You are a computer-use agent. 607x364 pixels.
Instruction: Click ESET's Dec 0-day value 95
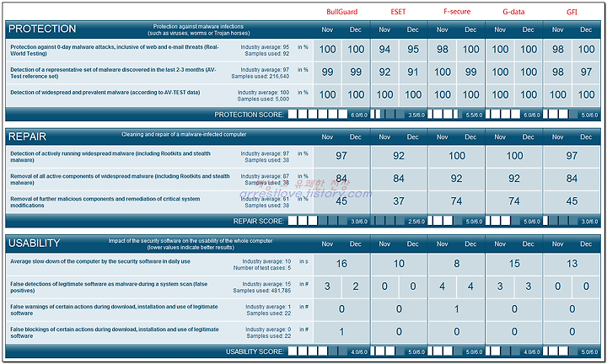point(412,50)
